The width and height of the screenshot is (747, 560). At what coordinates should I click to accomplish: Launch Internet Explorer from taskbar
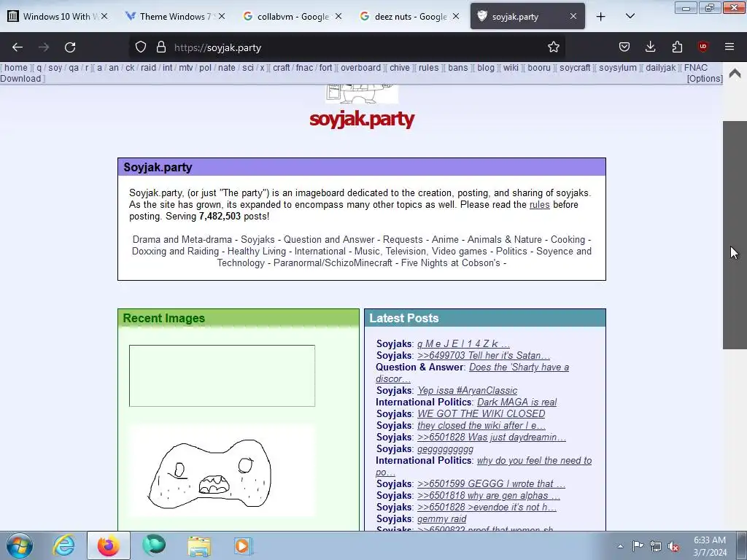64,545
